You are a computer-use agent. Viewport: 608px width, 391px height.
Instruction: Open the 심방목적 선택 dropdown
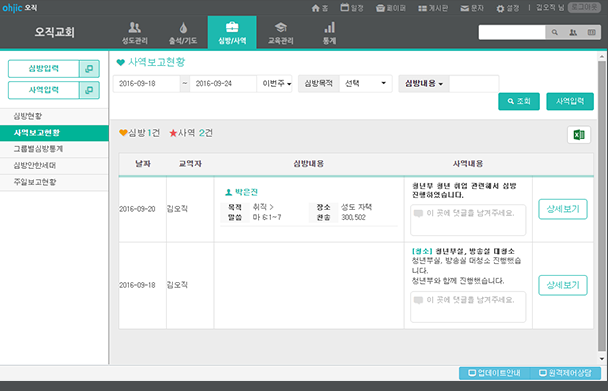(365, 83)
